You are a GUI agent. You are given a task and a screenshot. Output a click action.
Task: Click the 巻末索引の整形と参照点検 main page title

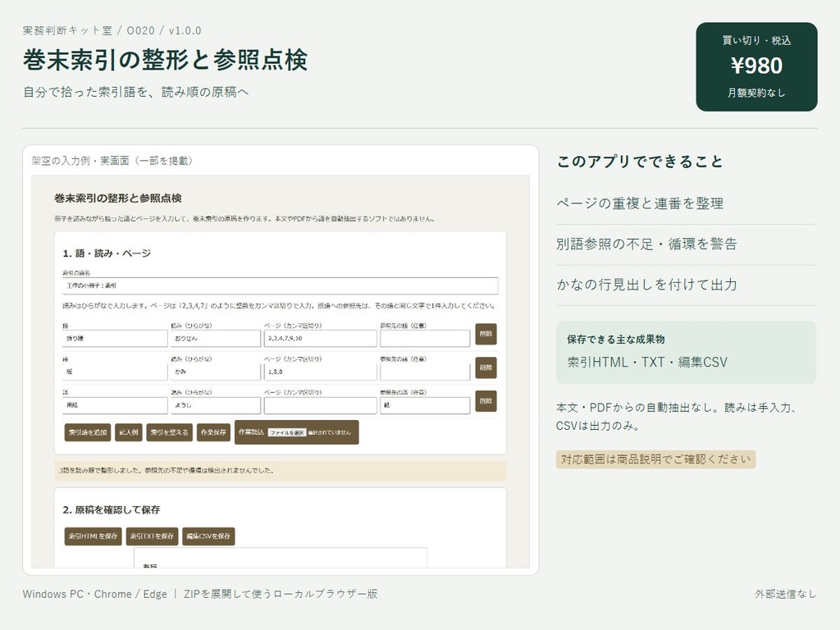click(x=165, y=60)
